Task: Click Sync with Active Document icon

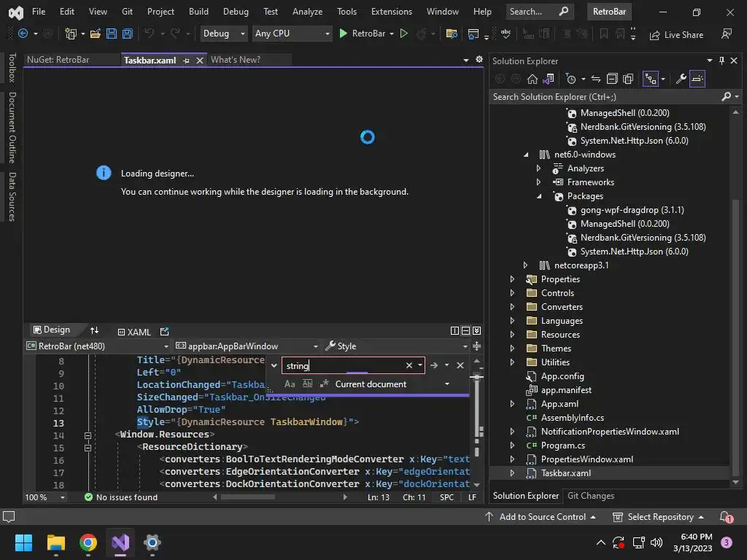Action: pos(595,79)
